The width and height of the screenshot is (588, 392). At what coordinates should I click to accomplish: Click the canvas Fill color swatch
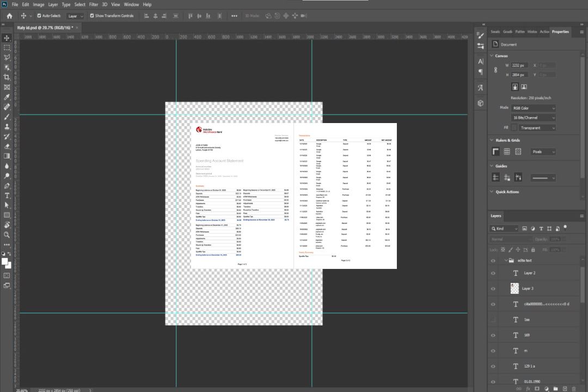[514, 128]
